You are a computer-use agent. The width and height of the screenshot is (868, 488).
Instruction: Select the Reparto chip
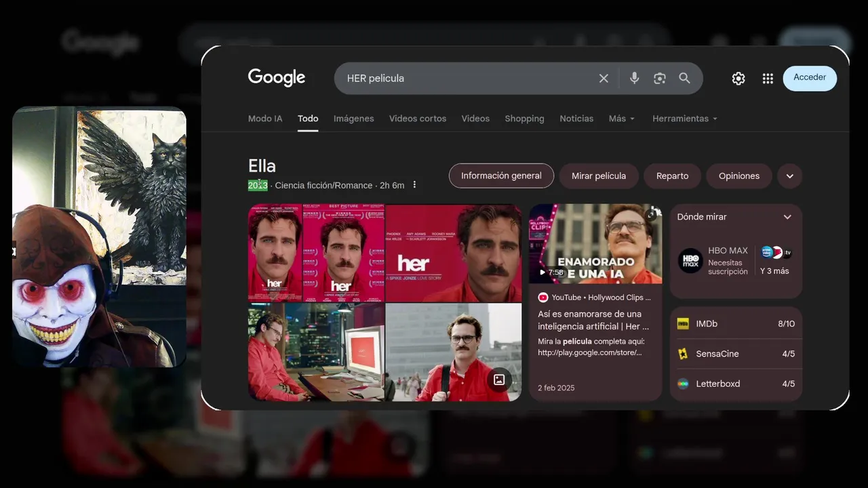[673, 176]
